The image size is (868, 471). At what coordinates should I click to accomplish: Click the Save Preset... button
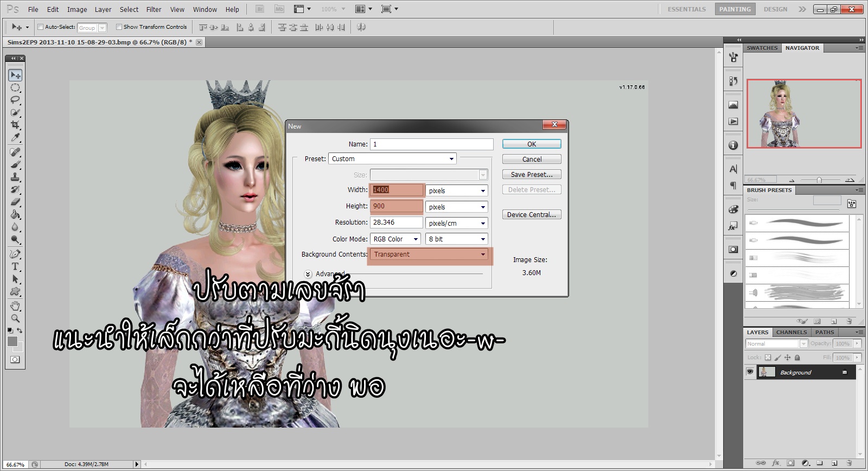[x=532, y=174]
